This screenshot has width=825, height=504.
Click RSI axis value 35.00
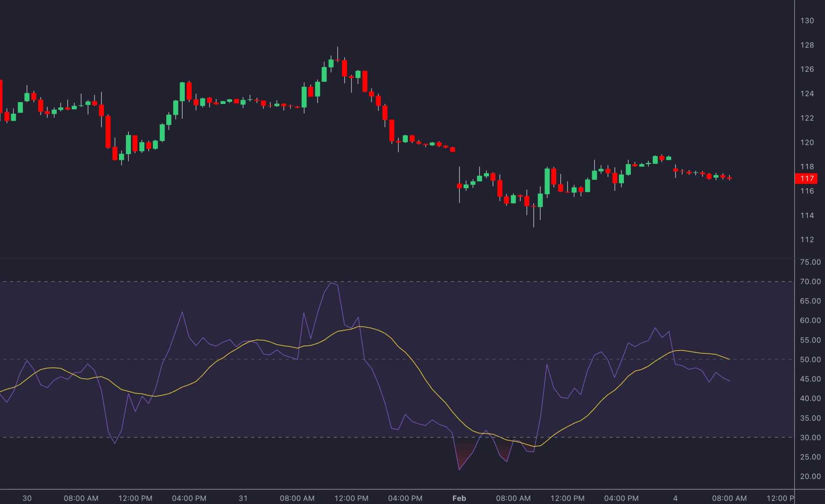[810, 418]
